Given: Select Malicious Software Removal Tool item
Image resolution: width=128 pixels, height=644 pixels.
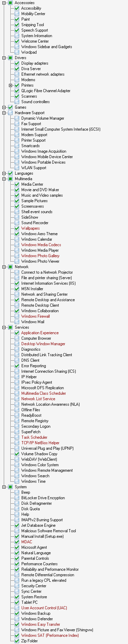Looking at the screenshot, I should coord(49,531).
